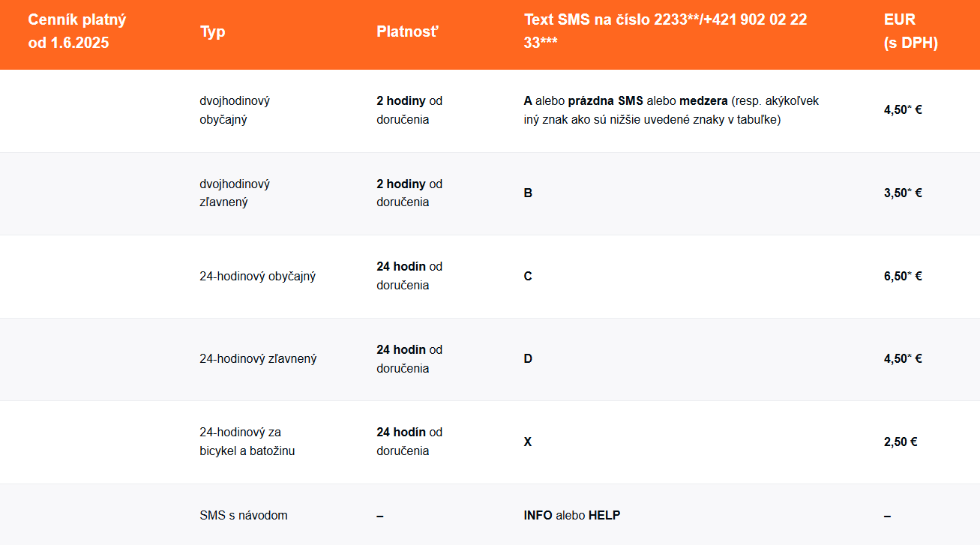980x545 pixels.
Task: Click the SMS code "X" cell
Action: pyautogui.click(x=528, y=442)
